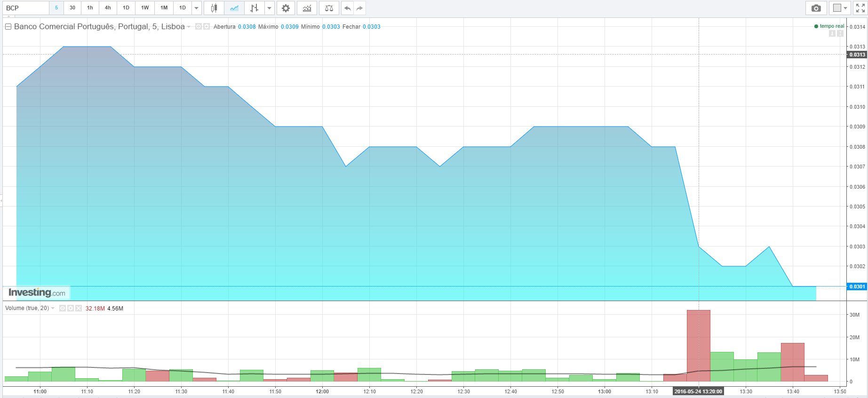
Task: Undo the last chart action
Action: click(x=347, y=8)
